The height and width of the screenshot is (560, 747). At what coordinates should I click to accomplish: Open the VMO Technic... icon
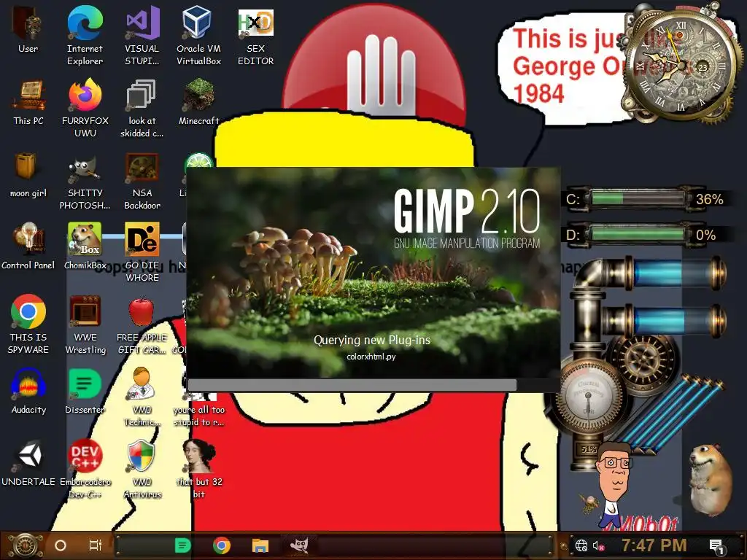tap(142, 397)
